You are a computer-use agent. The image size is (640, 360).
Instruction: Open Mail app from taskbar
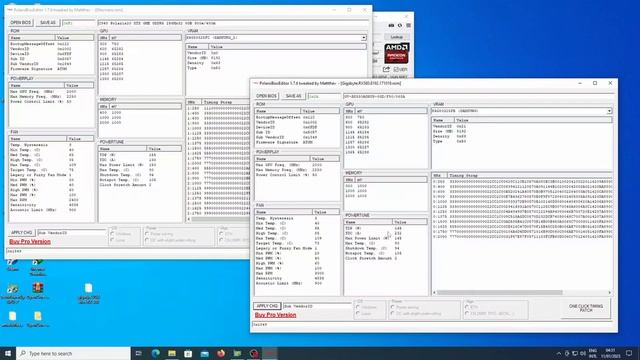[204, 353]
